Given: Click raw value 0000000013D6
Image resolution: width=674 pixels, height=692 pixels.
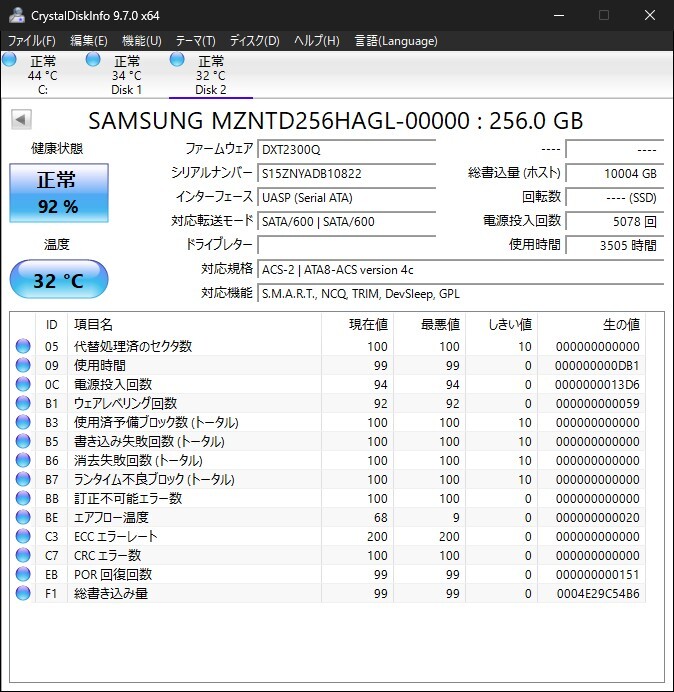Looking at the screenshot, I should [597, 385].
